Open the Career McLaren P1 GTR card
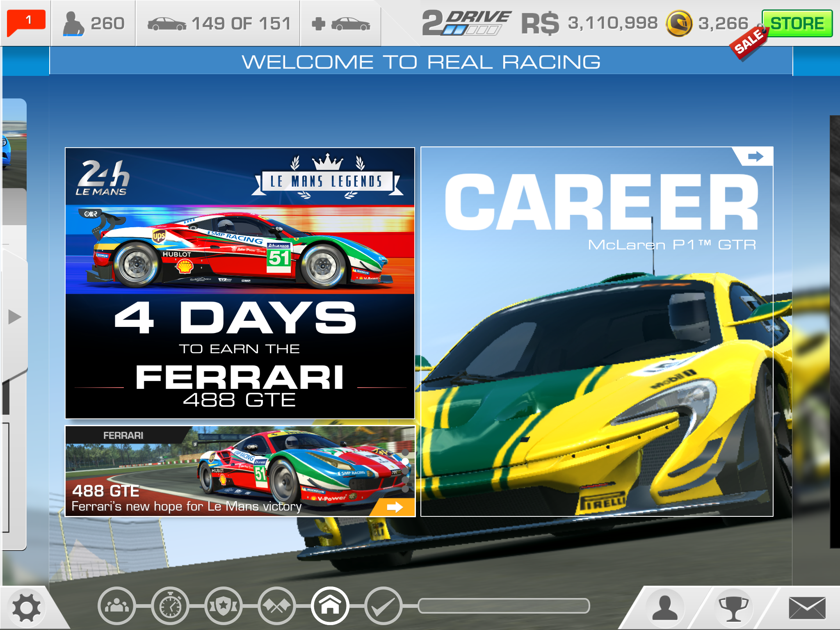The height and width of the screenshot is (630, 840). [x=597, y=331]
